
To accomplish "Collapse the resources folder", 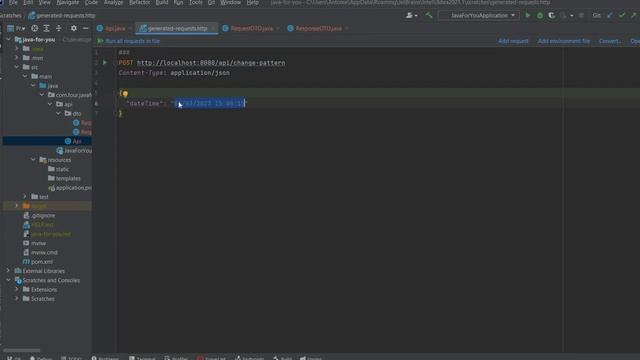I will [33, 160].
